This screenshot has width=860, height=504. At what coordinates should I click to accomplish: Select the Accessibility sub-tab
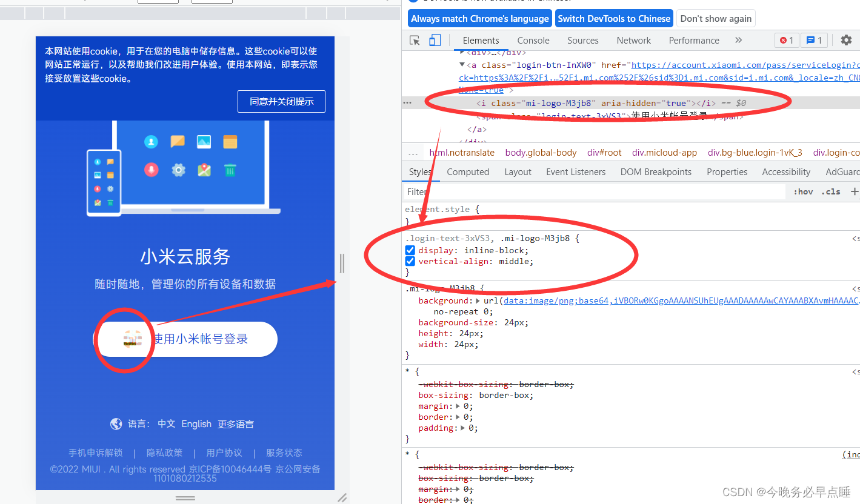tap(786, 172)
